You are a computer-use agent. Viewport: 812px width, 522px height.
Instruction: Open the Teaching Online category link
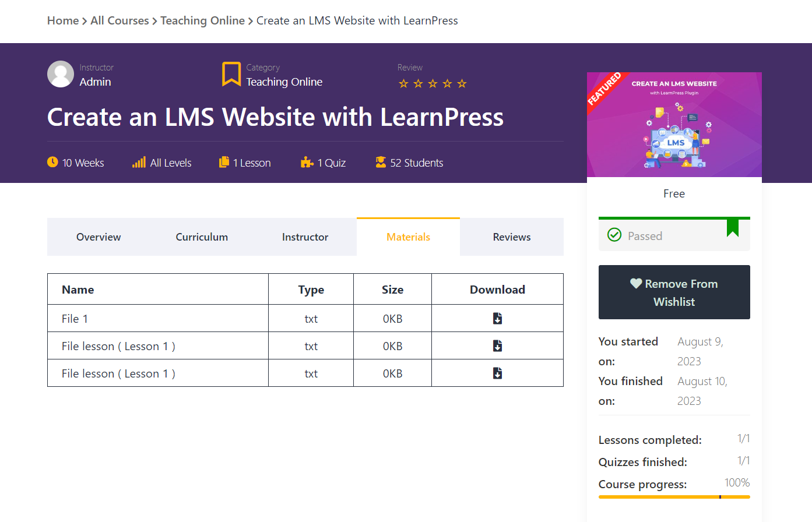(284, 82)
